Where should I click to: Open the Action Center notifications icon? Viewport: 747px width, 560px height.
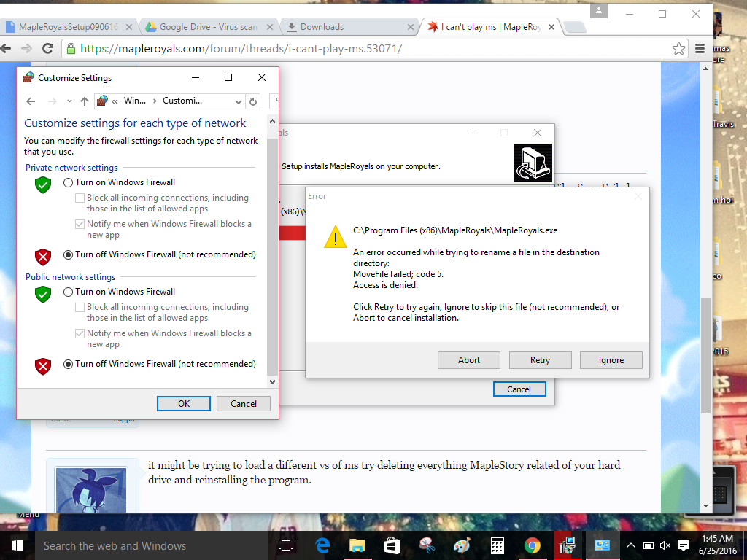[x=683, y=545]
